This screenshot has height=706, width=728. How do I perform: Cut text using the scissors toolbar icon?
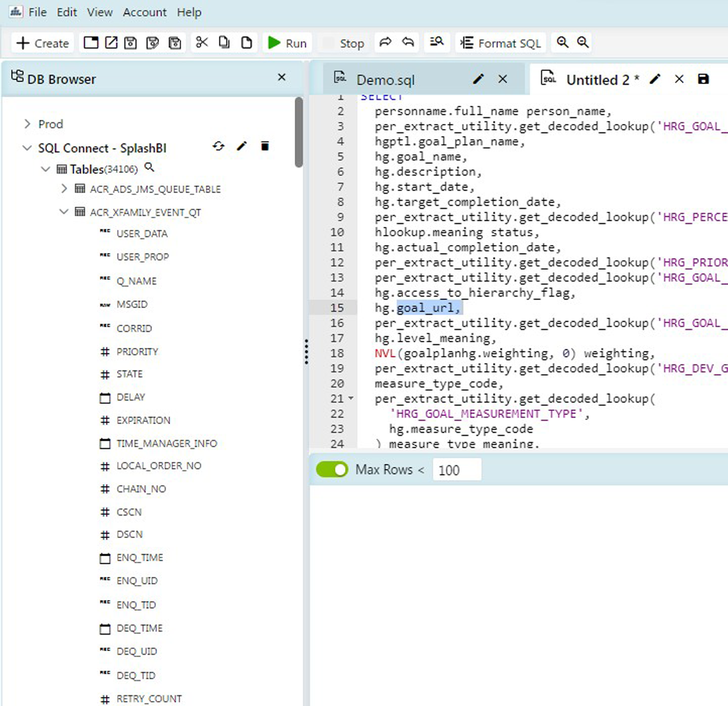[201, 42]
